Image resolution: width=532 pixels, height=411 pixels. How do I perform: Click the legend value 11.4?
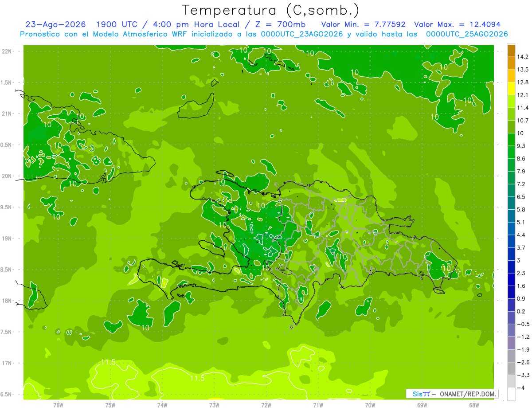tap(523, 108)
